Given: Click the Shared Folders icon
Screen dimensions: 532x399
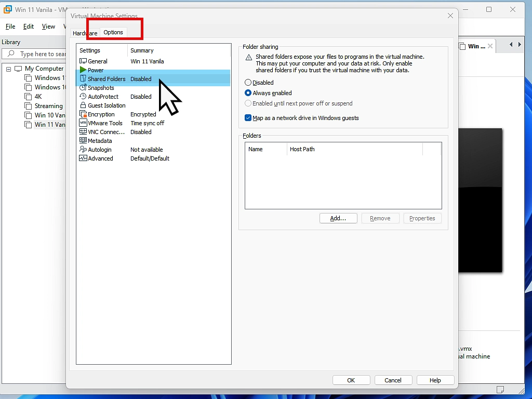Looking at the screenshot, I should pos(83,79).
